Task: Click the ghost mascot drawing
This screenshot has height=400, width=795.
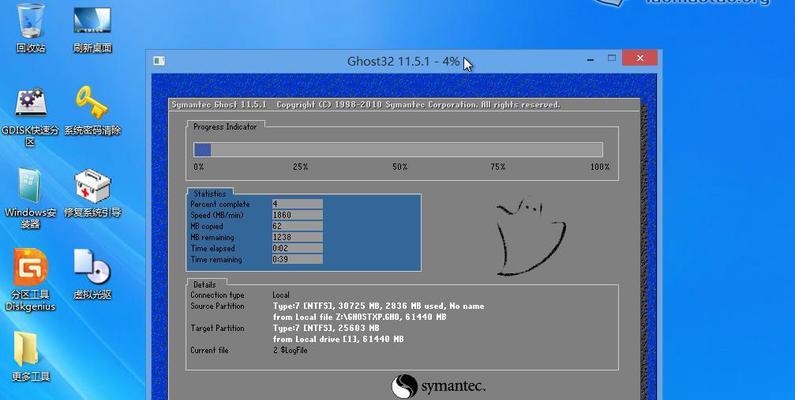Action: click(530, 237)
